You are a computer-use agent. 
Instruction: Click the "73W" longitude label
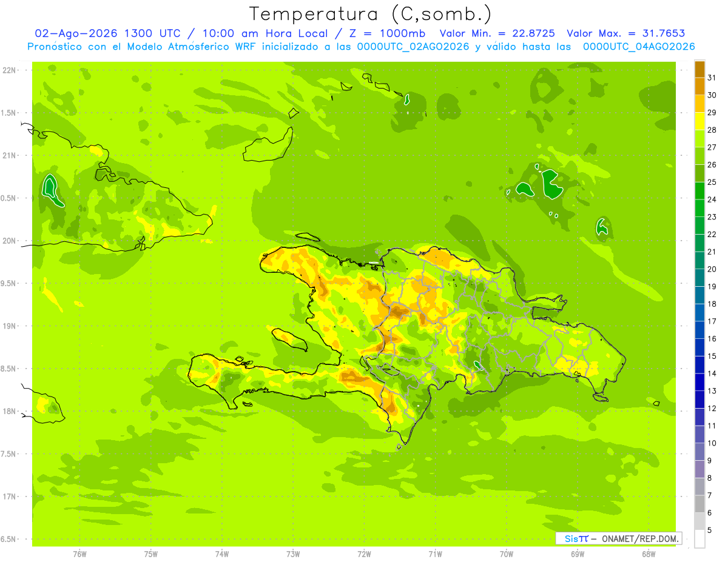293,554
